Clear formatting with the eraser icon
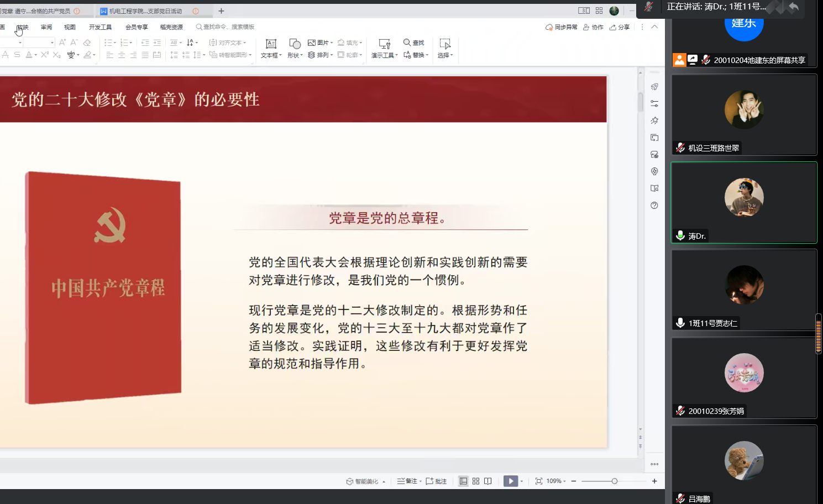The image size is (823, 504). (87, 43)
